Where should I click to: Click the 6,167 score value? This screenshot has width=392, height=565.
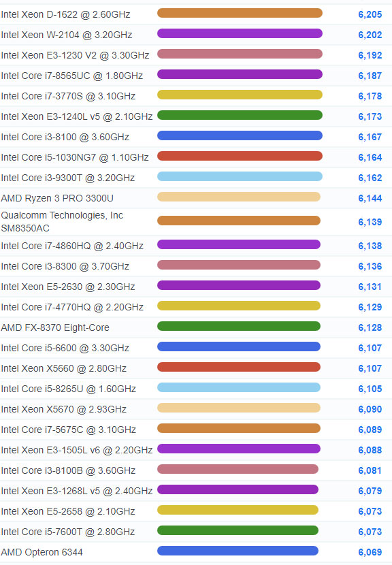370,137
